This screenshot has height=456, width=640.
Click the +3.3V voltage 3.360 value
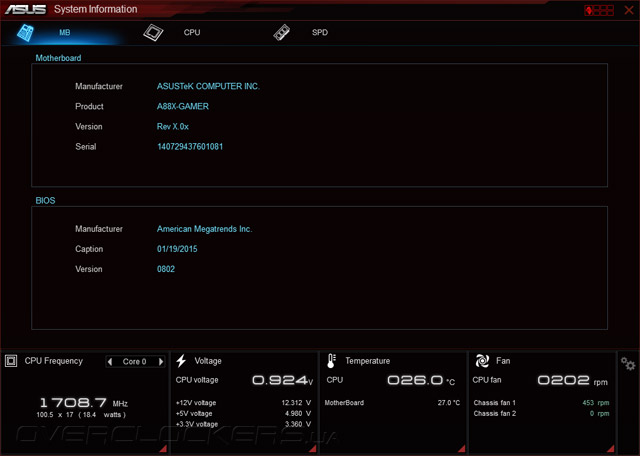pos(298,424)
